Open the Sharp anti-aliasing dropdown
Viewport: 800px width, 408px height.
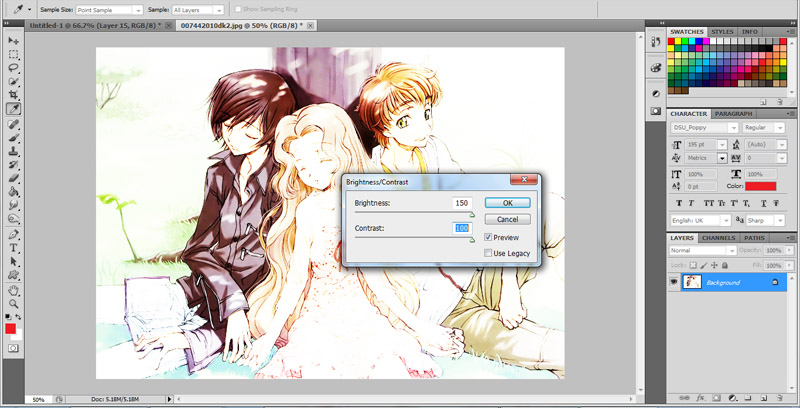(x=765, y=220)
